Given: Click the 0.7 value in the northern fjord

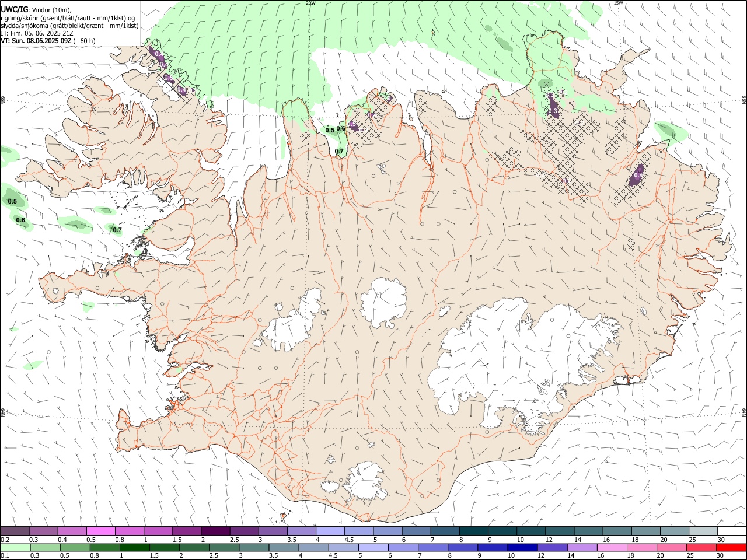Looking at the screenshot, I should pos(340,152).
